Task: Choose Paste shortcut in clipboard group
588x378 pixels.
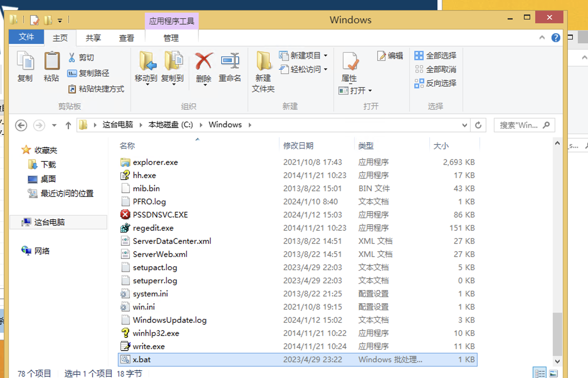Action: [96, 89]
